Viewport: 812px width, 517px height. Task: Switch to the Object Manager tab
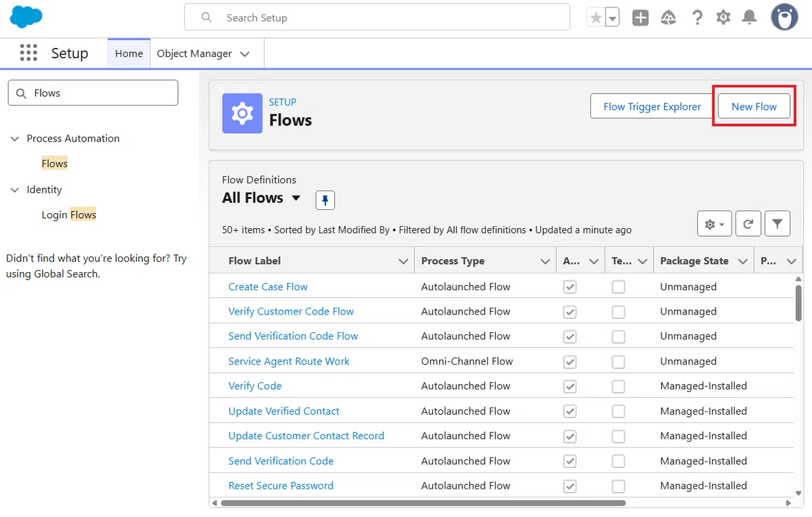pyautogui.click(x=194, y=53)
